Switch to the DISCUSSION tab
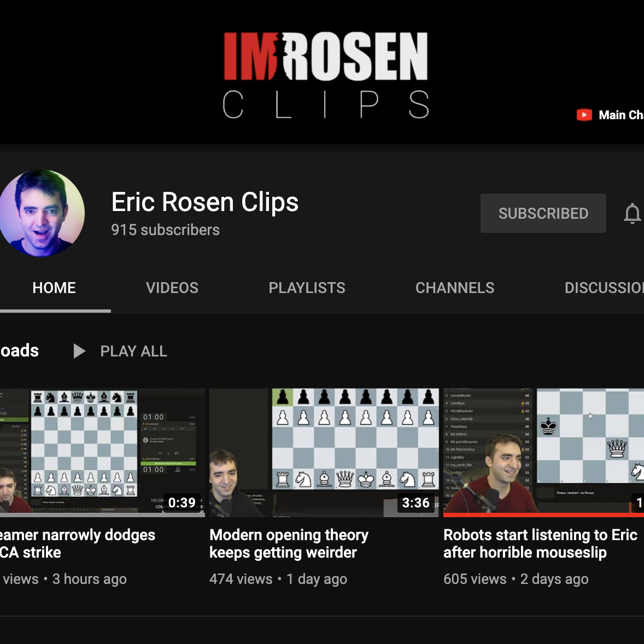The height and width of the screenshot is (644, 644). (x=604, y=288)
